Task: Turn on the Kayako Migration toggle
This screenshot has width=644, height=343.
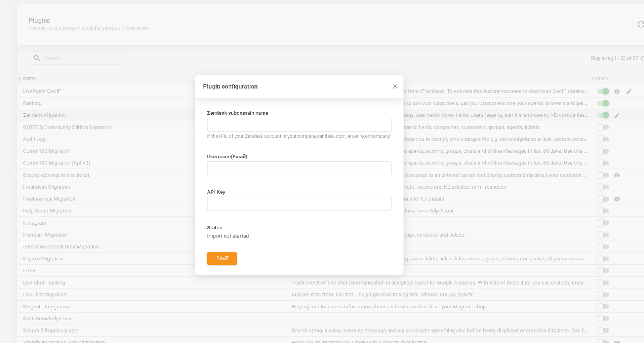Action: click(x=603, y=259)
